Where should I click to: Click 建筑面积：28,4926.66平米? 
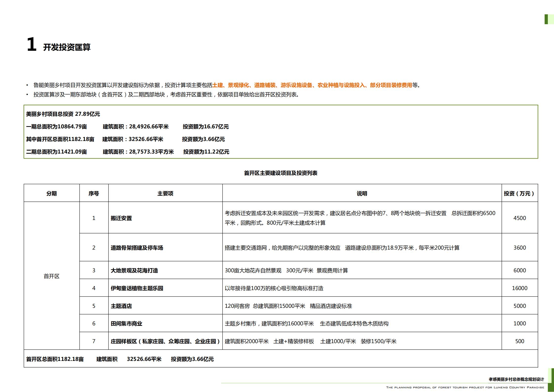coord(135,127)
